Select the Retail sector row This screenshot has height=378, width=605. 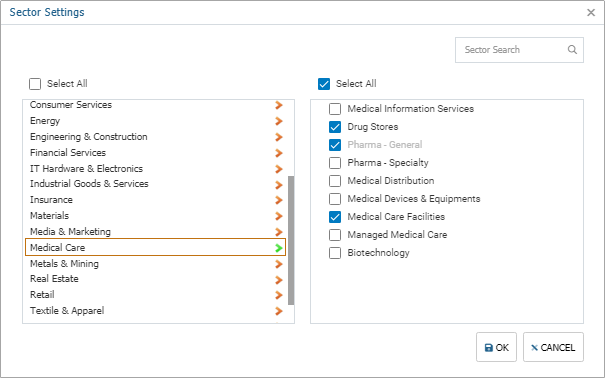click(x=155, y=295)
